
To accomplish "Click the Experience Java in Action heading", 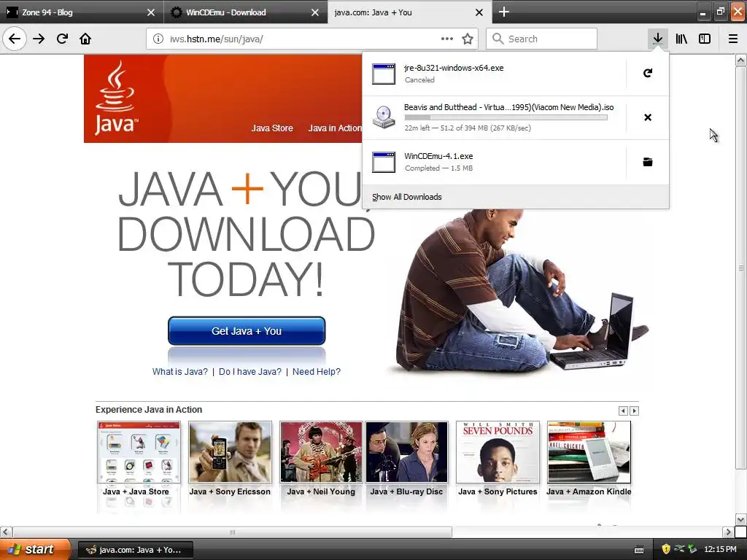I will coord(149,410).
